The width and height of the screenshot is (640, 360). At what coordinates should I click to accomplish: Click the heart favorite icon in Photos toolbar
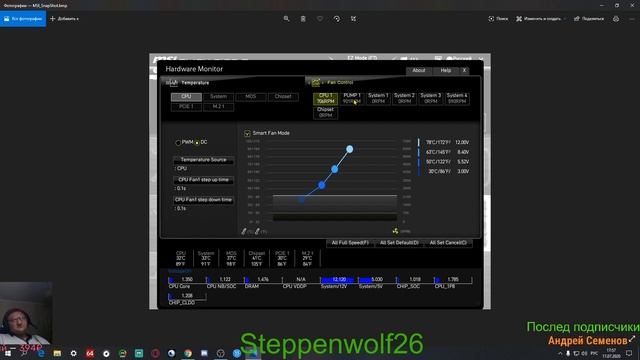[320, 19]
